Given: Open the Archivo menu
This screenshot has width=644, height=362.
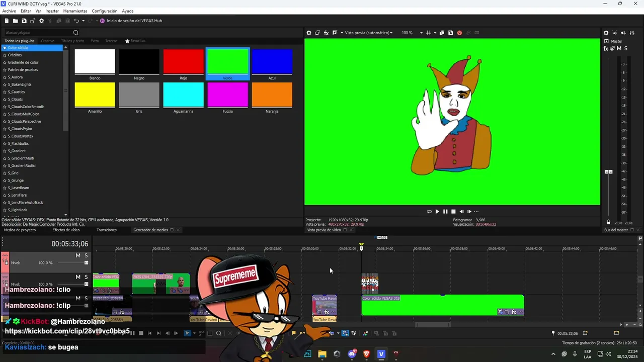Looking at the screenshot, I should point(9,11).
